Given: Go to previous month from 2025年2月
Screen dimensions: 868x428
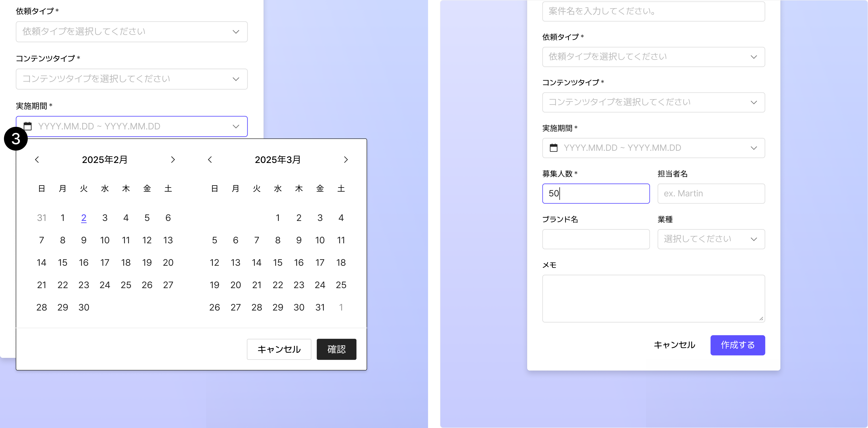Looking at the screenshot, I should pyautogui.click(x=37, y=160).
